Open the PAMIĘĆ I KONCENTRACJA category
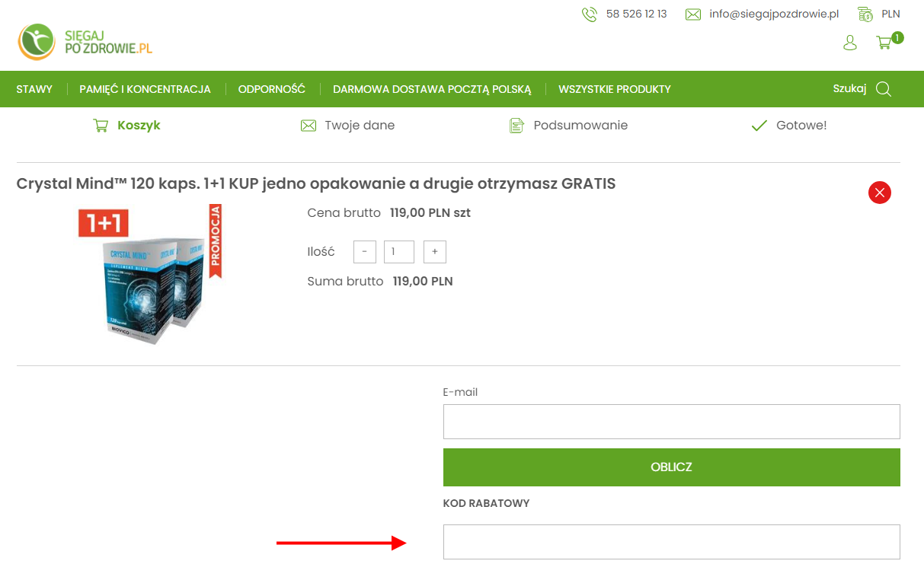The image size is (924, 580). (x=145, y=89)
